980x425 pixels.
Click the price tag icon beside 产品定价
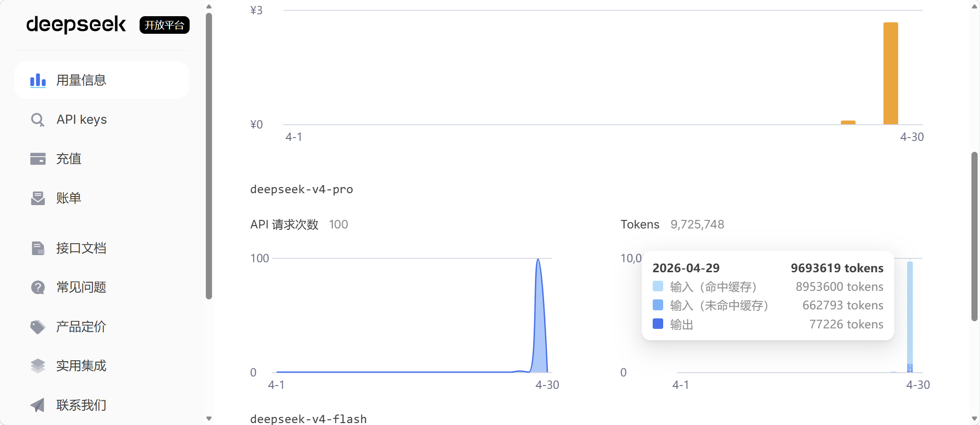[x=38, y=326]
